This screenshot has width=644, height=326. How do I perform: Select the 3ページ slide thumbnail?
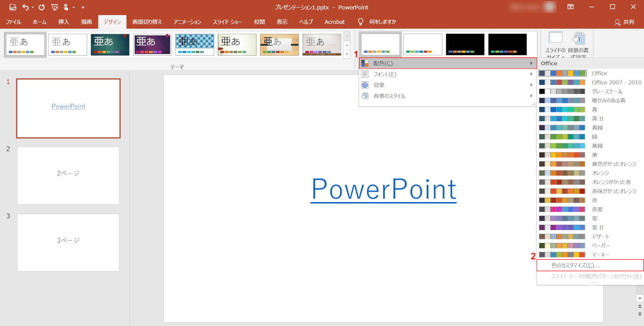pyautogui.click(x=68, y=242)
